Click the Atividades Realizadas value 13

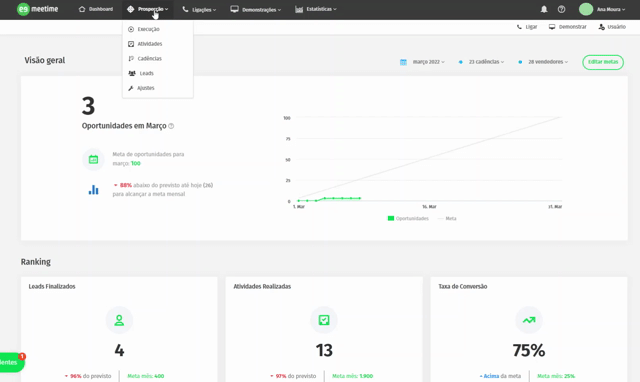(324, 350)
